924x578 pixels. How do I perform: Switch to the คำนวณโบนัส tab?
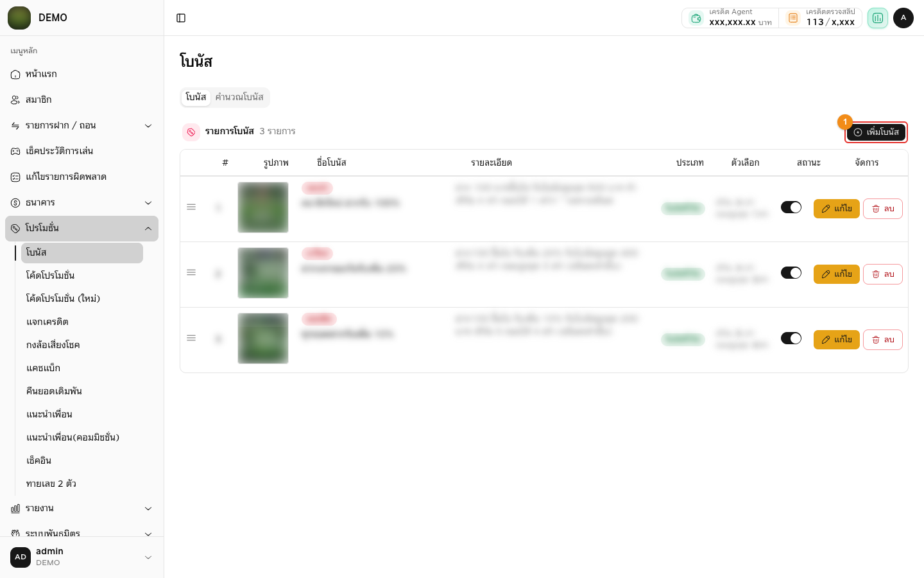tap(239, 98)
